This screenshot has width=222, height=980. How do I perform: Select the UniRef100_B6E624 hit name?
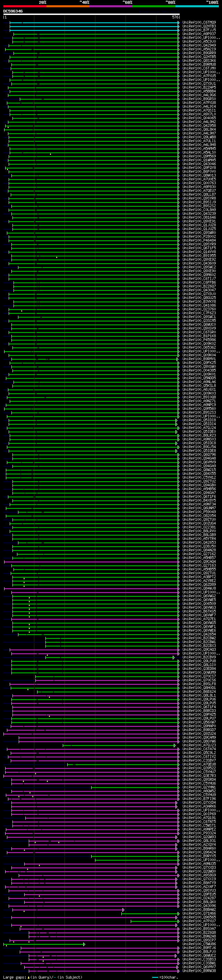coord(199,691)
